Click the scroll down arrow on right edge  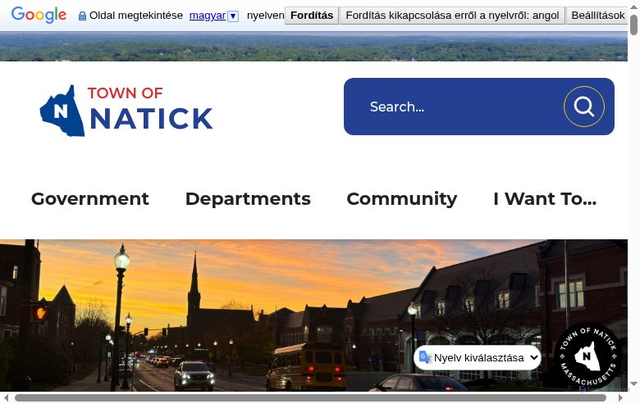tap(633, 384)
